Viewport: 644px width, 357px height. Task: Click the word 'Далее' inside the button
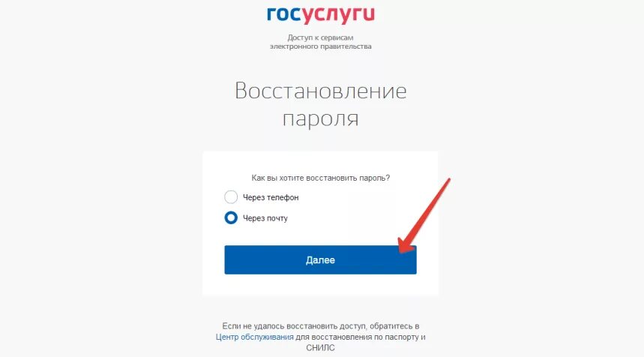point(320,260)
